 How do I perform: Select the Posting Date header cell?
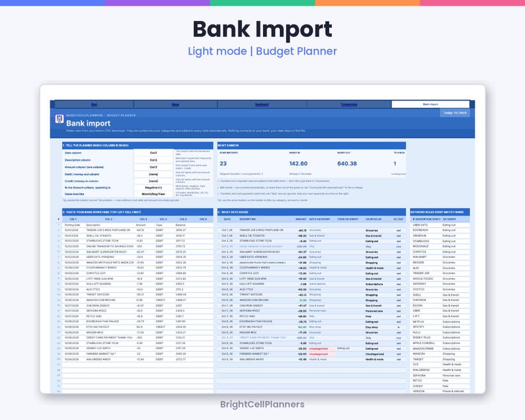[72, 225]
